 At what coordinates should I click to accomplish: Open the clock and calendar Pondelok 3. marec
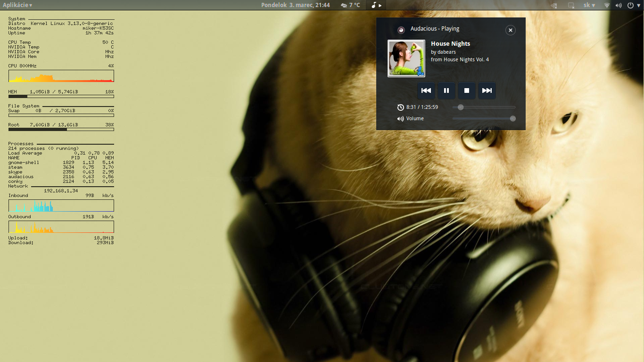(296, 5)
